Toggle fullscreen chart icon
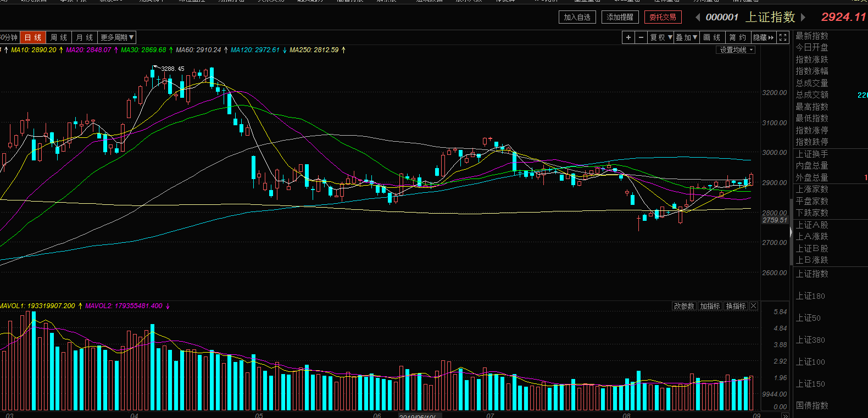This screenshot has height=418, width=868. (x=783, y=37)
